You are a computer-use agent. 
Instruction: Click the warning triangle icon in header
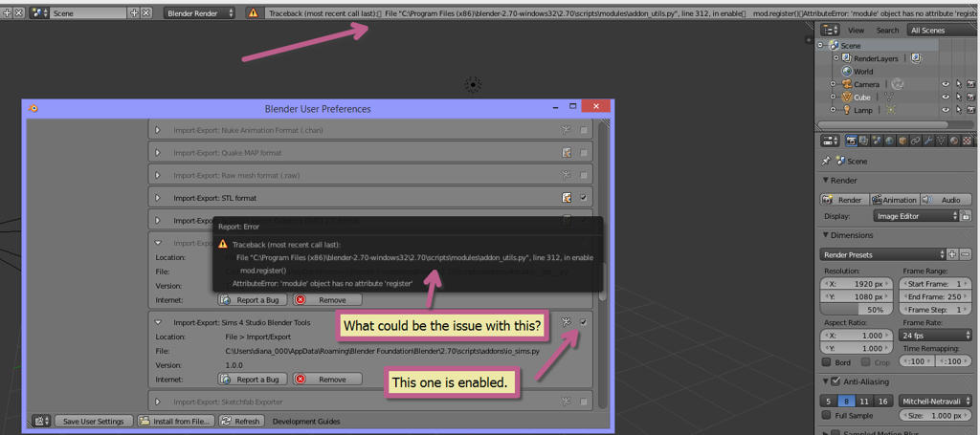[253, 12]
